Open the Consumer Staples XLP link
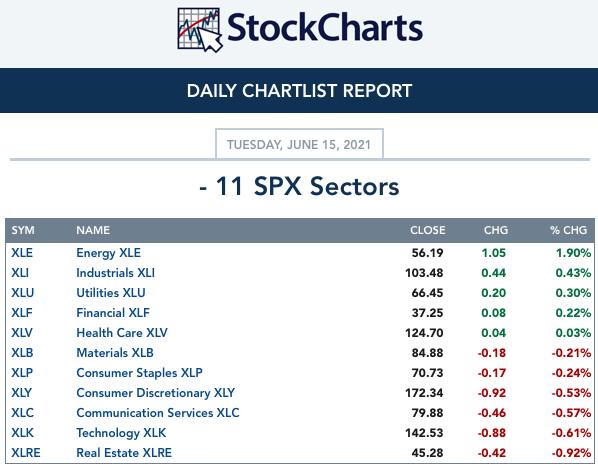 (139, 373)
